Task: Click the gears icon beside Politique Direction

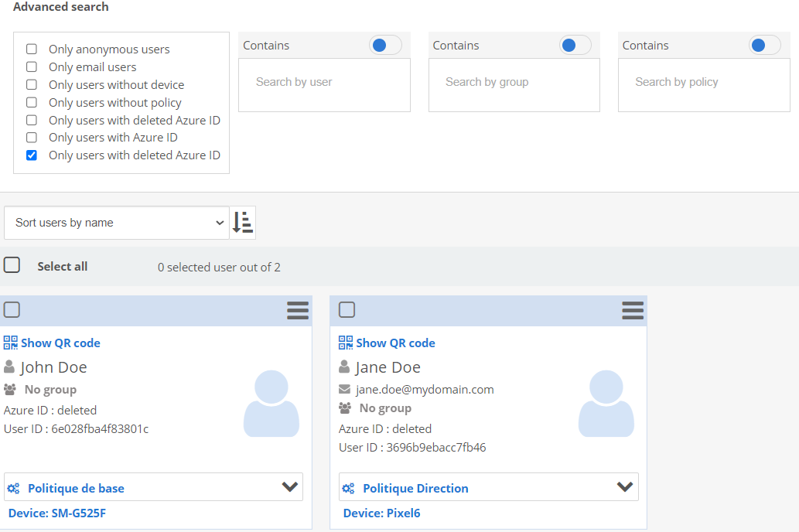Action: pyautogui.click(x=349, y=489)
